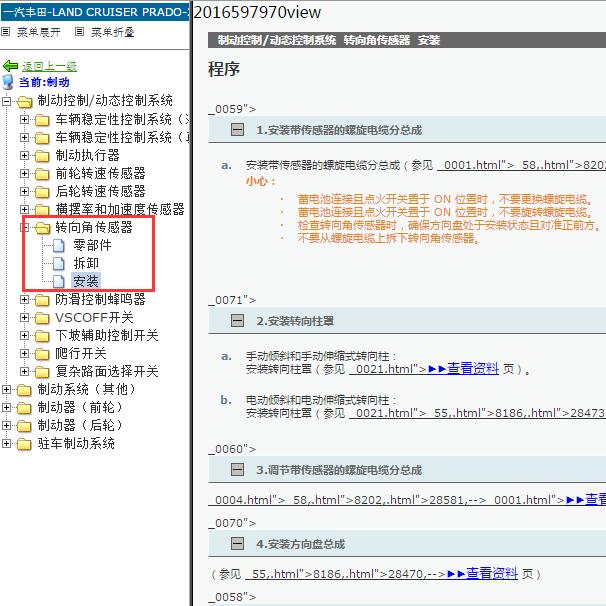Click the 返回上一级 link
The width and height of the screenshot is (606, 606).
(49, 66)
